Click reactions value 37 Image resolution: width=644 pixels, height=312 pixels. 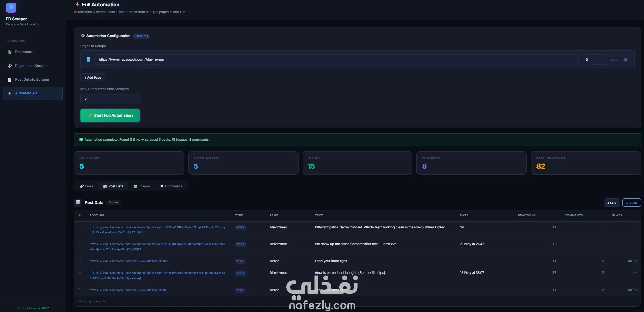click(554, 273)
